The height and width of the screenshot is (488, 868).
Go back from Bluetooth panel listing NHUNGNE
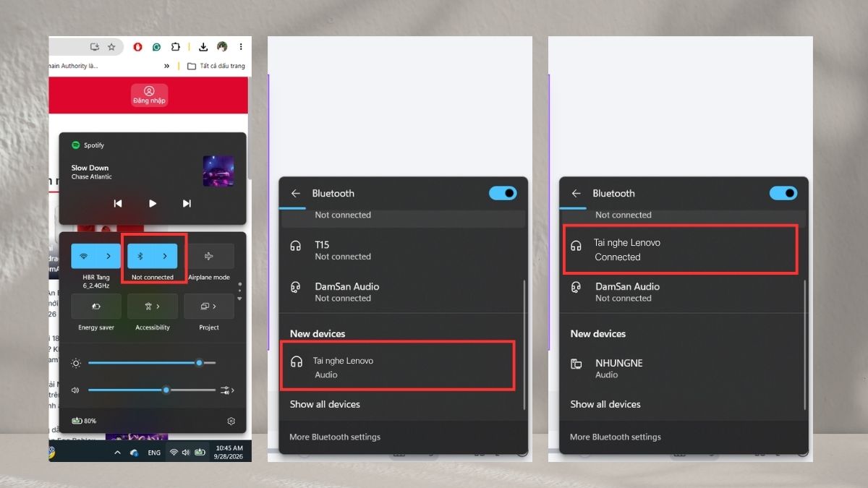(x=576, y=193)
